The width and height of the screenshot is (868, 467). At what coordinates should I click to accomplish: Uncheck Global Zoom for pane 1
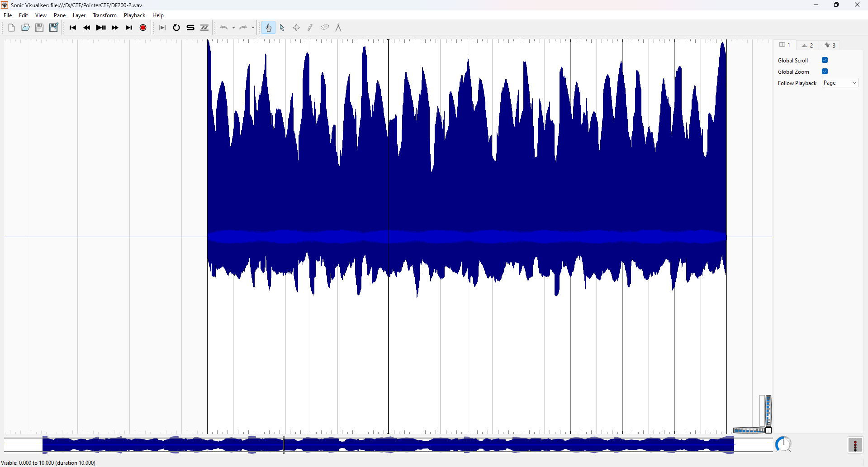coord(825,71)
